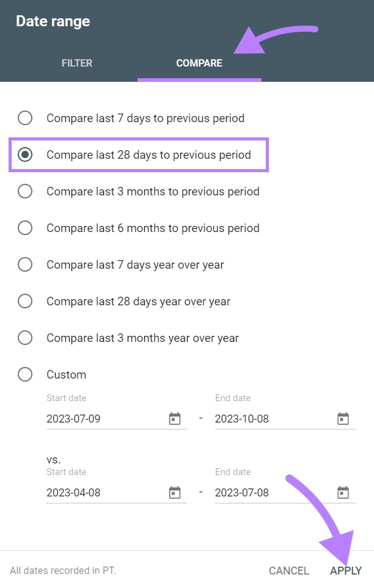This screenshot has height=588, width=374.
Task: Pick Compare last 3 months year over year
Action: coord(25,338)
